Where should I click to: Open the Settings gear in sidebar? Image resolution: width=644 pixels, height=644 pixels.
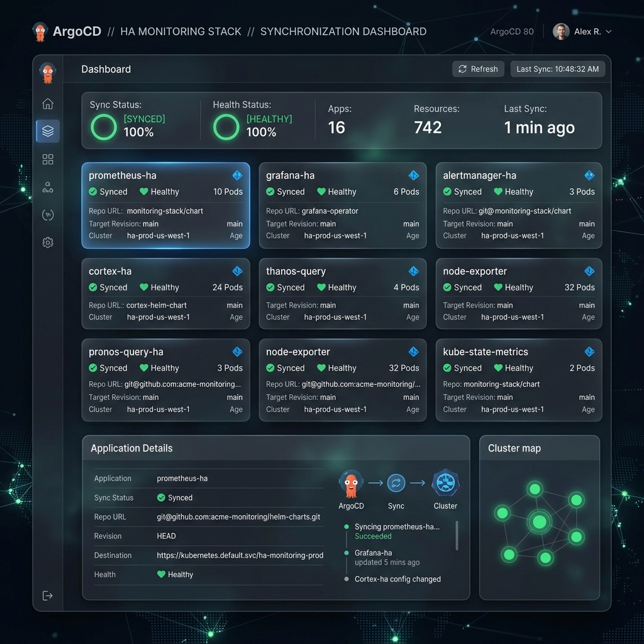coord(48,242)
